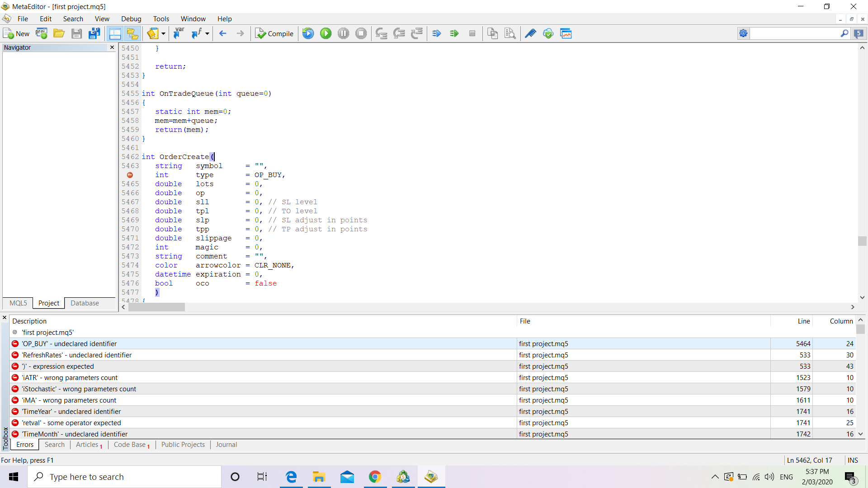Select the Project navigator tab
The image size is (868, 488).
[x=49, y=303]
